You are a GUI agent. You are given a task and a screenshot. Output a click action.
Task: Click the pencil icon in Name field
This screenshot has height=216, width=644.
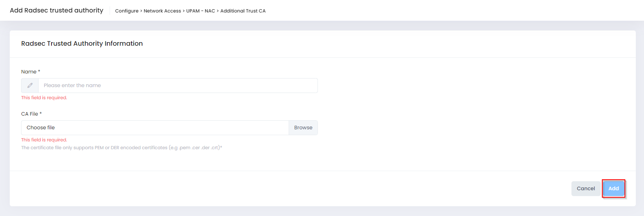[30, 86]
